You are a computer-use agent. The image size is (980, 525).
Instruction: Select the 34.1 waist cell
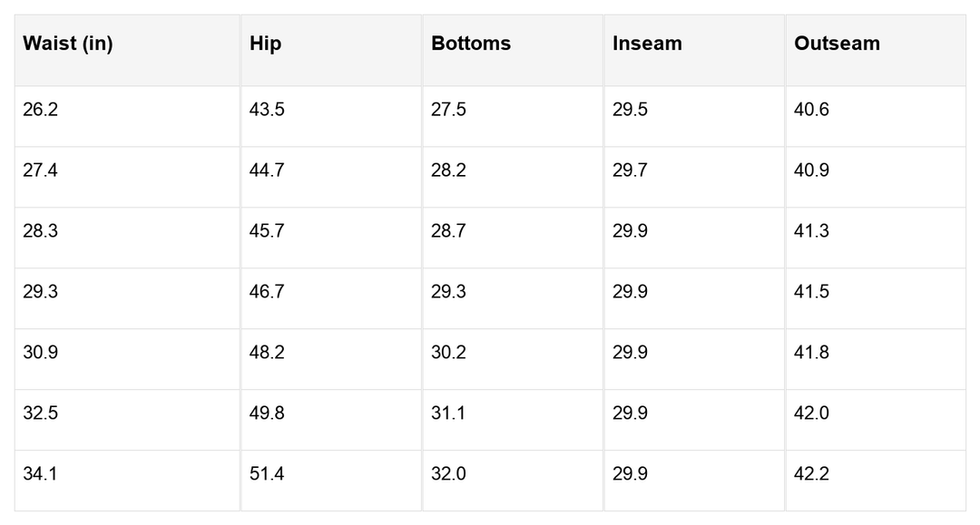(40, 474)
